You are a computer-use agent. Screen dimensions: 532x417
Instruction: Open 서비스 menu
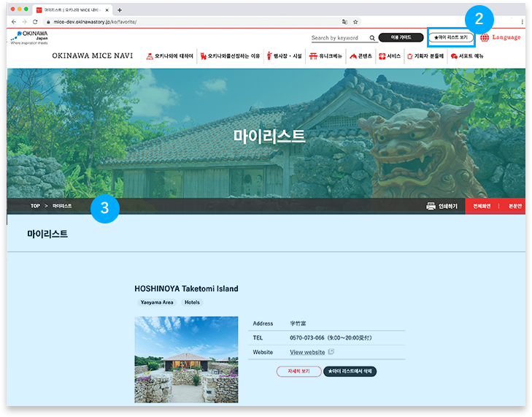(x=390, y=56)
